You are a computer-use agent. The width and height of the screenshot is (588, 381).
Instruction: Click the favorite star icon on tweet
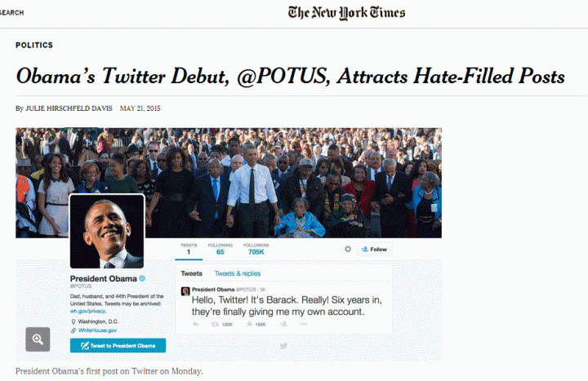[249, 324]
